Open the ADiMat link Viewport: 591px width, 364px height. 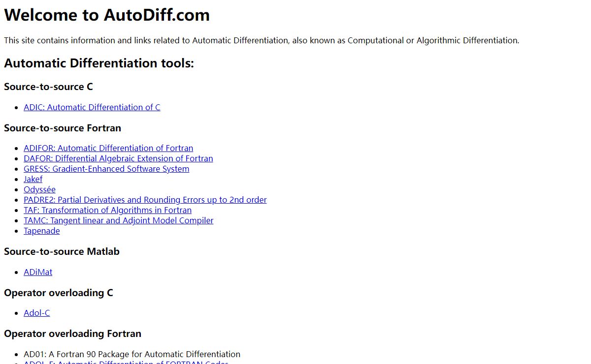[x=38, y=272]
